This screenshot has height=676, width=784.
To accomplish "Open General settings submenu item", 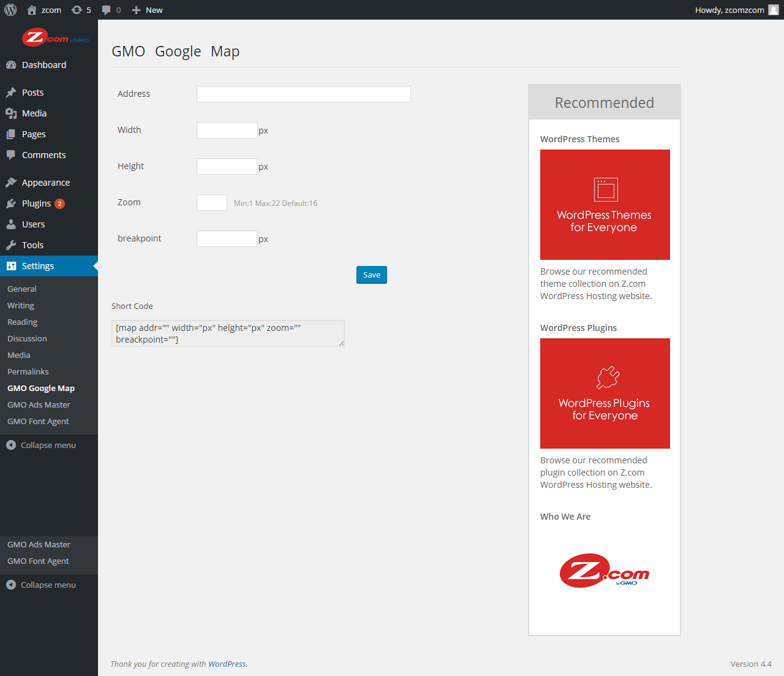I will pos(22,289).
